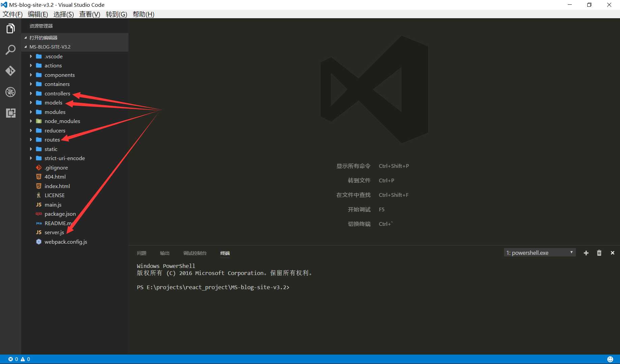
Task: Expand the actions folder arrow
Action: 31,65
